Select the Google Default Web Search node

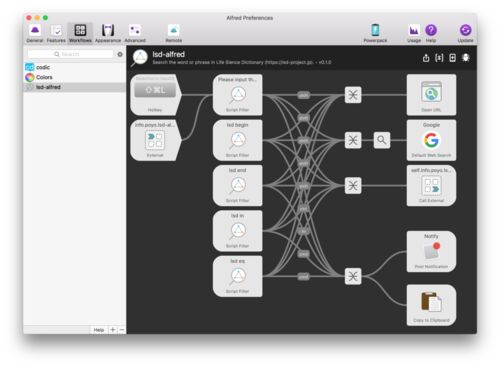pos(431,140)
